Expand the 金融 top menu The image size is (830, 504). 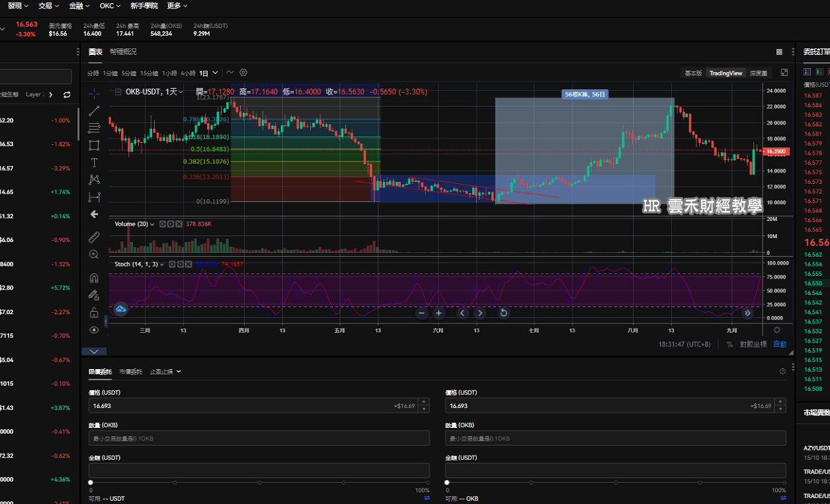[80, 6]
